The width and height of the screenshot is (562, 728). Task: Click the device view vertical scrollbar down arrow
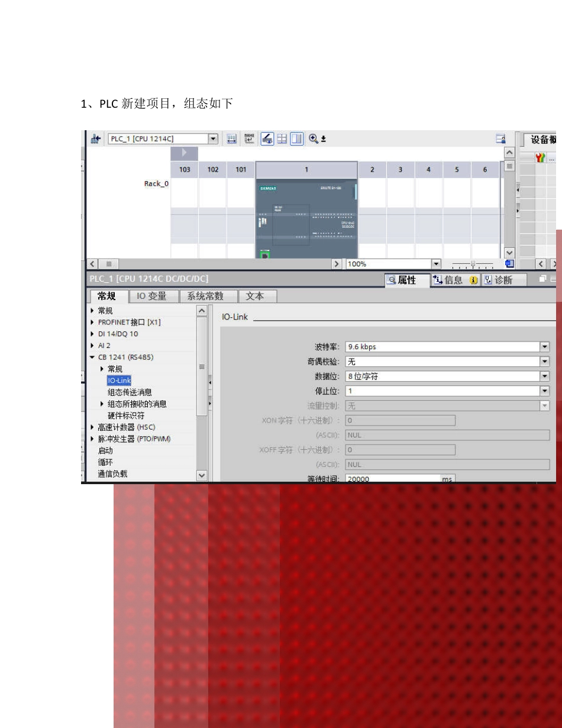509,253
